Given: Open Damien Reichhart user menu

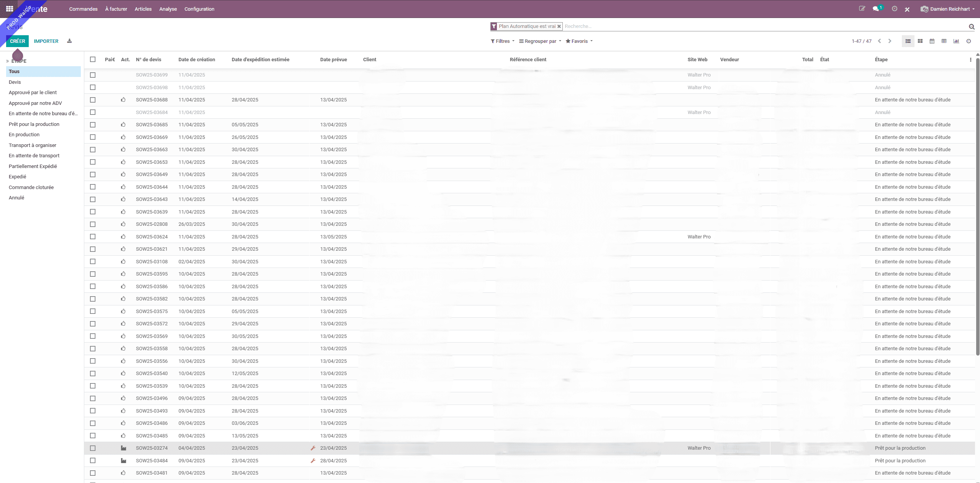Looking at the screenshot, I should pos(947,9).
